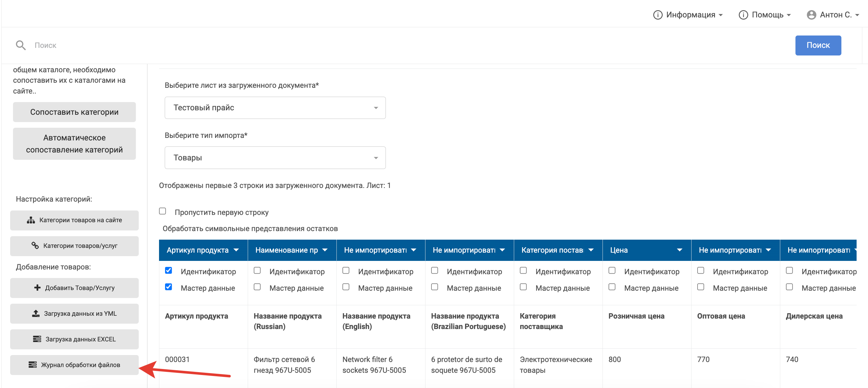Check Идентификатор in the Название продукта (English) column
868x388 pixels.
pyautogui.click(x=346, y=270)
